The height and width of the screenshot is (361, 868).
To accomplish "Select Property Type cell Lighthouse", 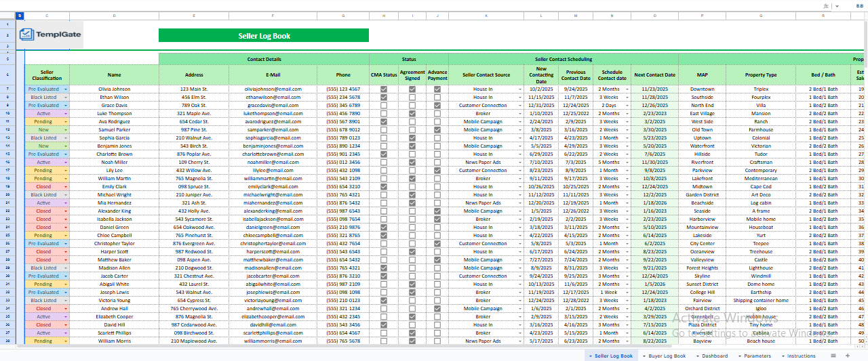I will click(760, 268).
